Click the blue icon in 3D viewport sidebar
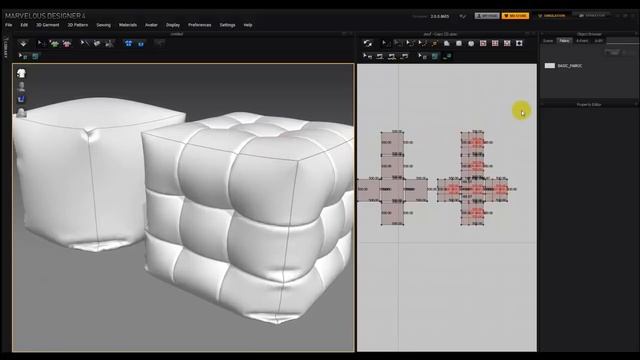 point(21,99)
